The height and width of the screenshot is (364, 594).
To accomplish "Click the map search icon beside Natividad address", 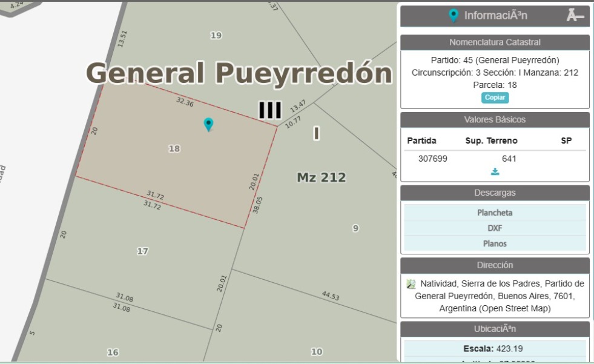I will (411, 284).
